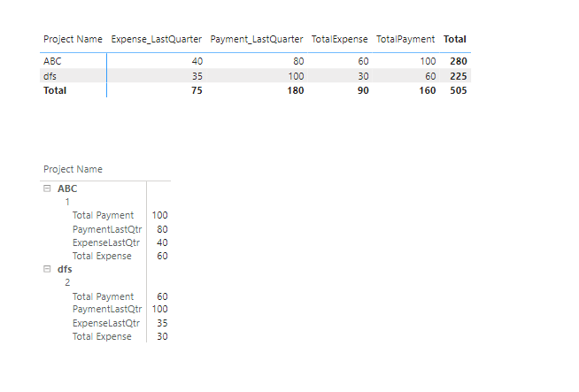Select sub-row 1 under ABC
Screen dimensions: 579x392
click(x=67, y=202)
